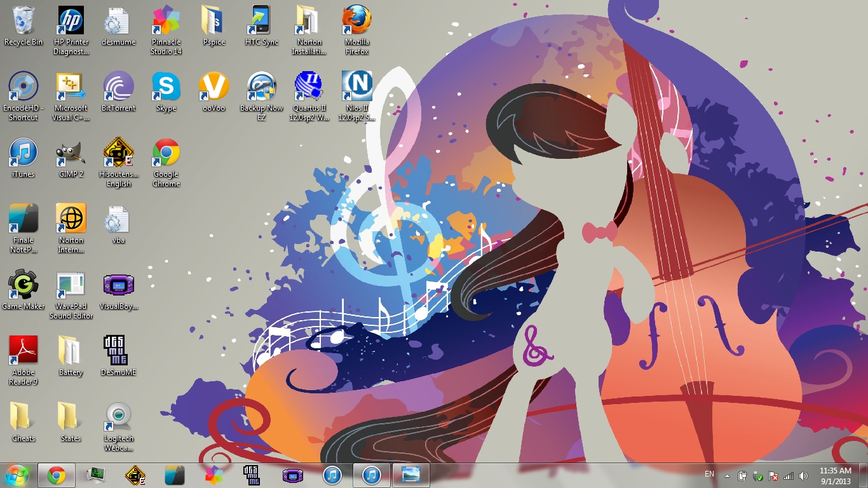The height and width of the screenshot is (488, 868).
Task: Open the Skype desktop shortcut
Action: point(166,91)
